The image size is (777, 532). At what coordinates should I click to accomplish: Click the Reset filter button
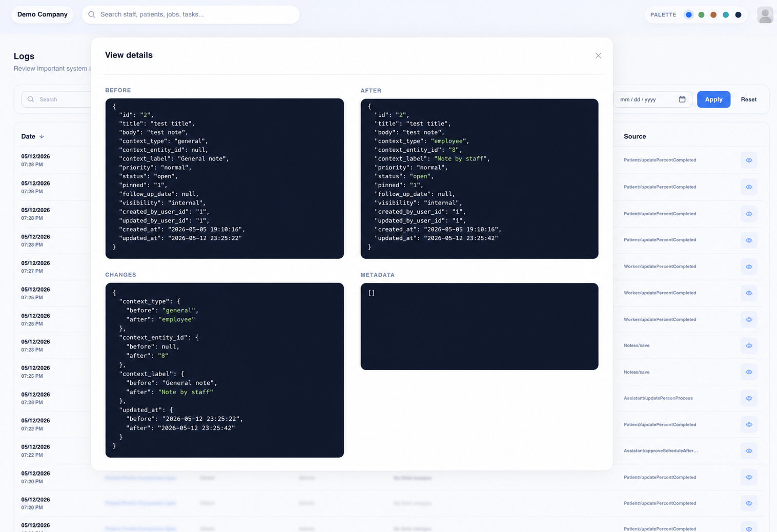coord(748,99)
